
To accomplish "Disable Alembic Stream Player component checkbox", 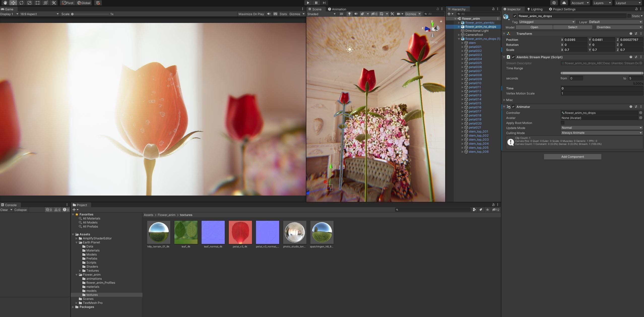I will pyautogui.click(x=513, y=57).
